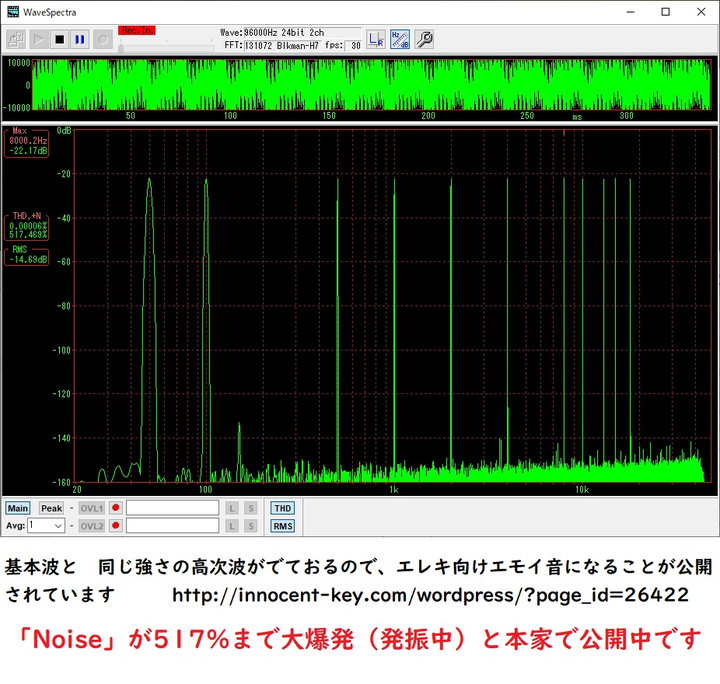Toggle the Hz/dB axis scale icon
The height and width of the screenshot is (684, 720).
[x=400, y=39]
